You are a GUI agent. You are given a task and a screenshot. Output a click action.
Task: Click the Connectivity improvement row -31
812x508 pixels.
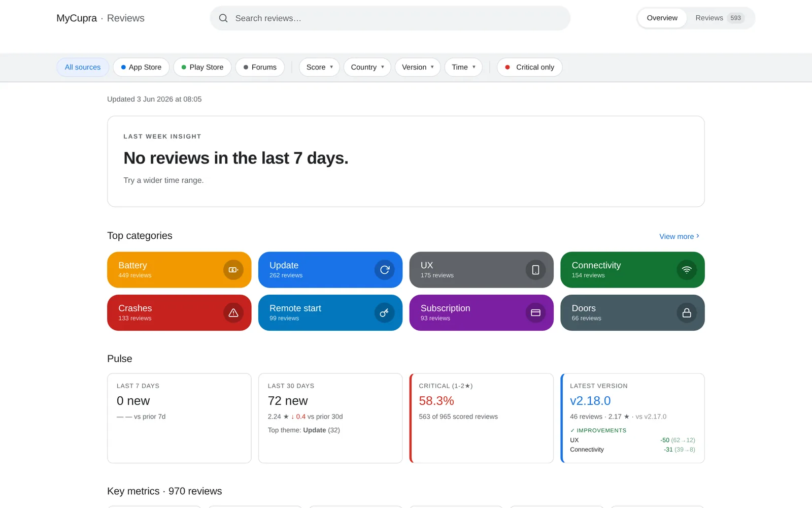point(632,450)
